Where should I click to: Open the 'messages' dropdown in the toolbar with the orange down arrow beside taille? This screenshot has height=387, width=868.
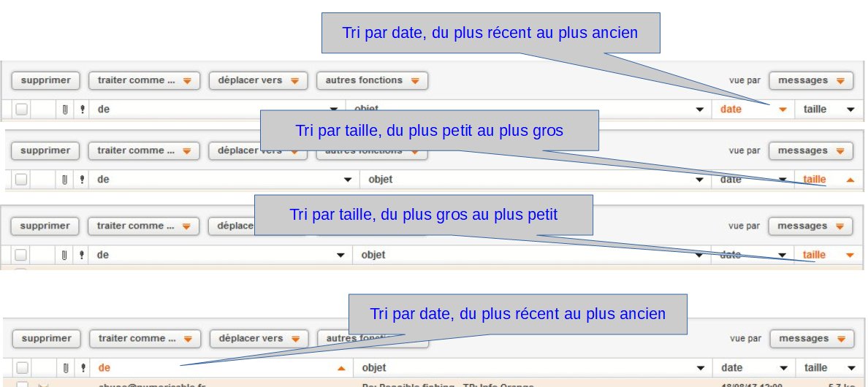pyautogui.click(x=810, y=226)
